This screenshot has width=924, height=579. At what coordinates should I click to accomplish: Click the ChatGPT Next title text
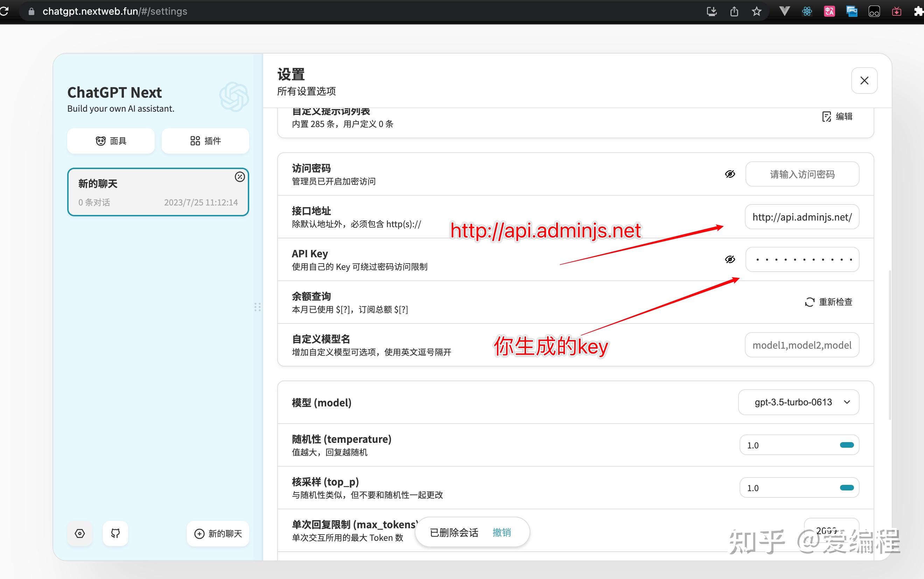point(114,92)
